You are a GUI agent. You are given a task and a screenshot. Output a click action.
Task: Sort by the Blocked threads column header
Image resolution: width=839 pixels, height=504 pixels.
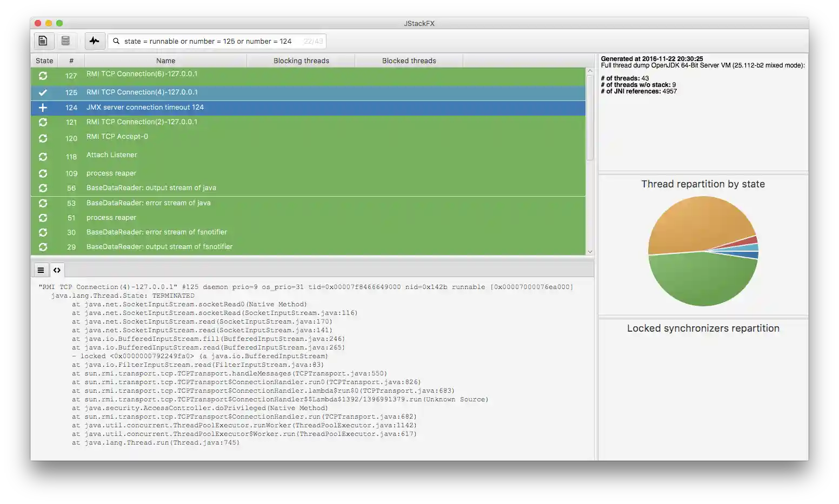(409, 61)
